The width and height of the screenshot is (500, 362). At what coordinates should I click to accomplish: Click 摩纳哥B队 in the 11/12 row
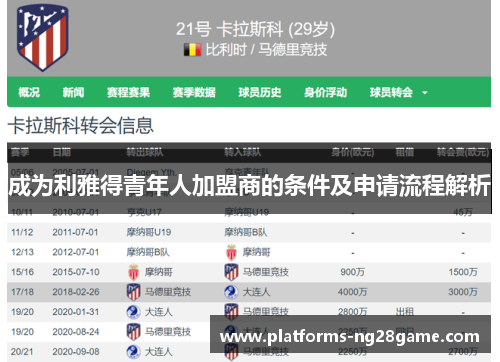tap(246, 232)
